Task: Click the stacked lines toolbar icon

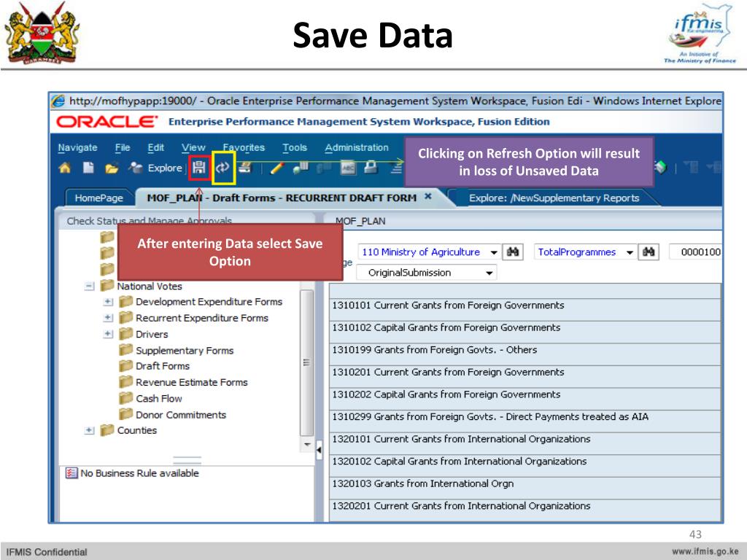Action: pos(396,168)
